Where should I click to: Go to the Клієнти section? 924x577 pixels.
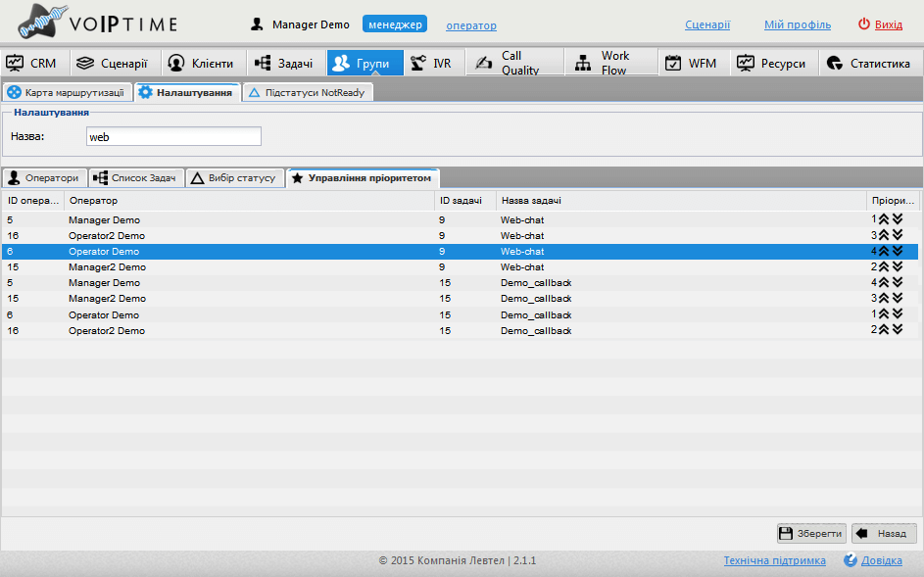[202, 63]
